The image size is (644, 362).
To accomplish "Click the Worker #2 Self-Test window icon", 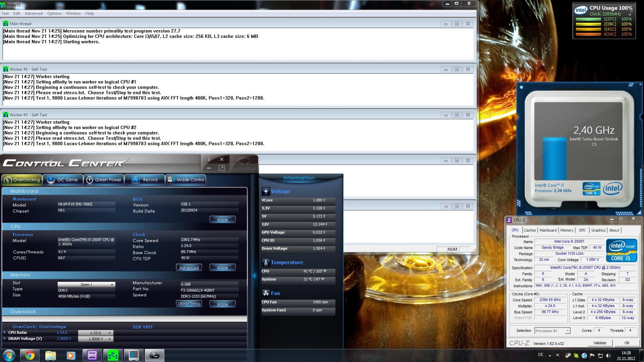I will pyautogui.click(x=6, y=115).
